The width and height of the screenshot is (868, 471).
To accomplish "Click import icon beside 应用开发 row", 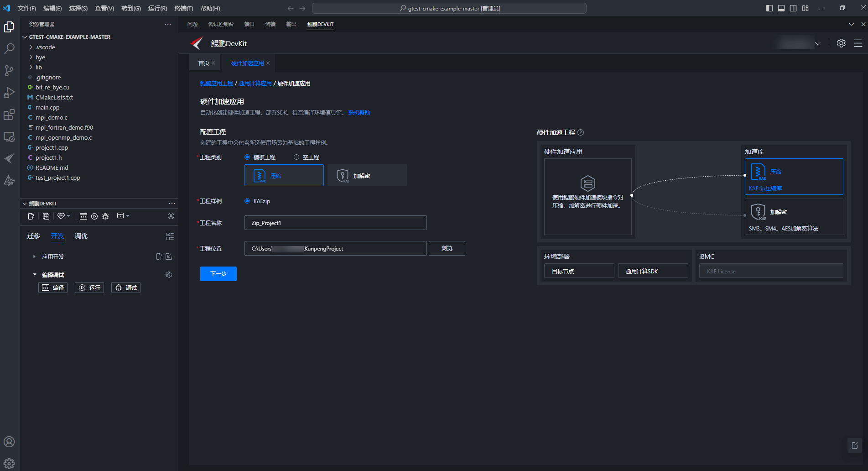I will point(169,256).
